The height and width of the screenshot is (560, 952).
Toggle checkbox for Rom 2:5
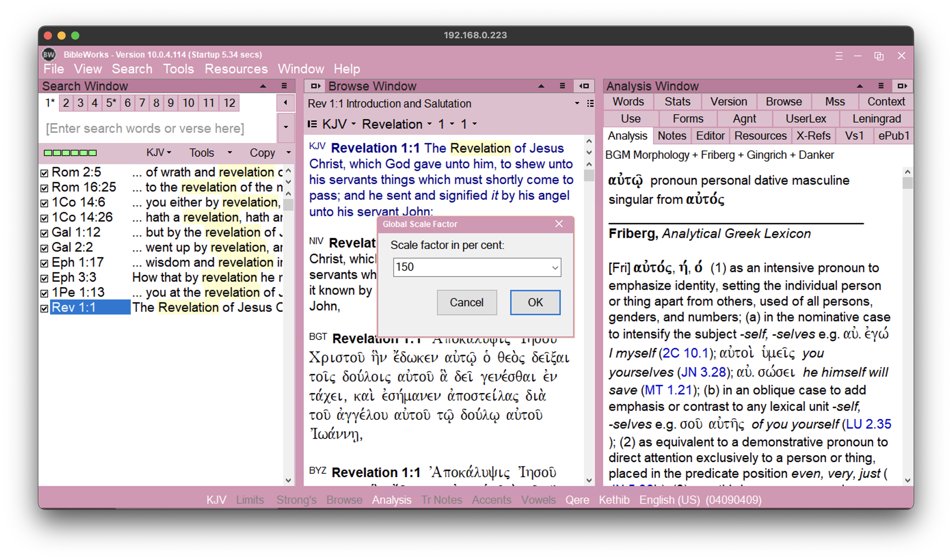click(44, 173)
